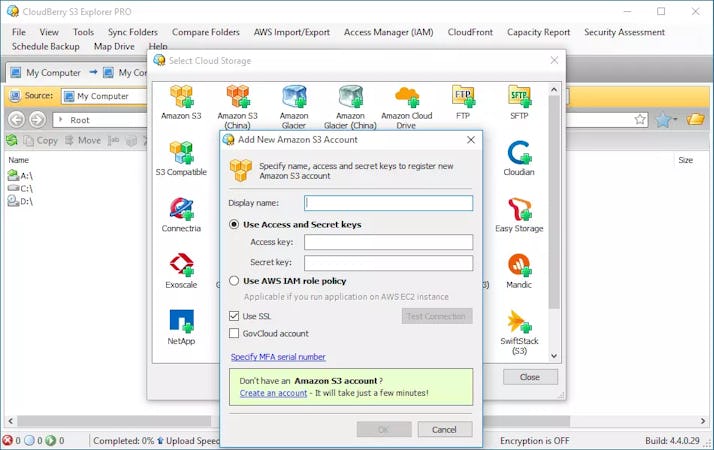Screen dimensions: 714x450
Task: Select the D:\ drive in file list
Action: (21, 201)
